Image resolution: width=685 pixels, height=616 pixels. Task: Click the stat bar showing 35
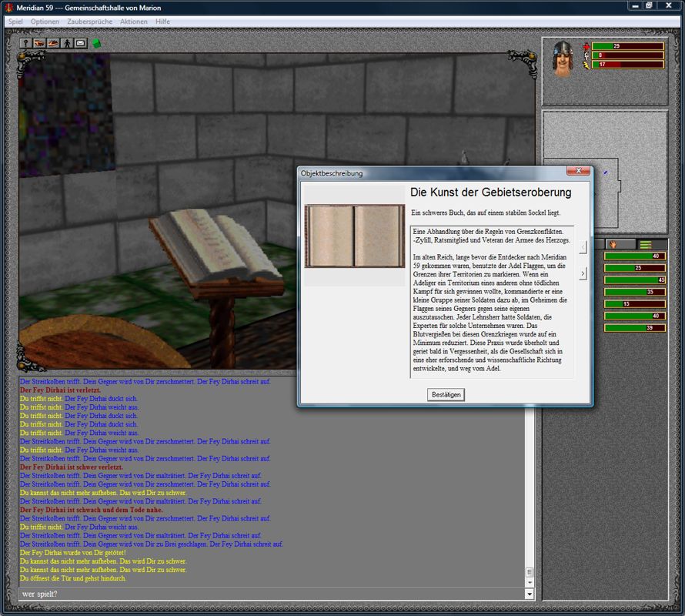(635, 292)
